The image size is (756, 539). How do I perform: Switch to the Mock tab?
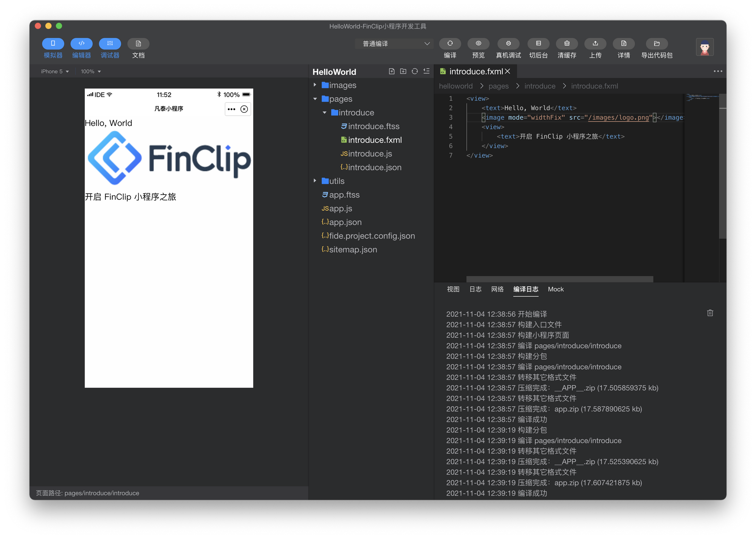pos(556,289)
